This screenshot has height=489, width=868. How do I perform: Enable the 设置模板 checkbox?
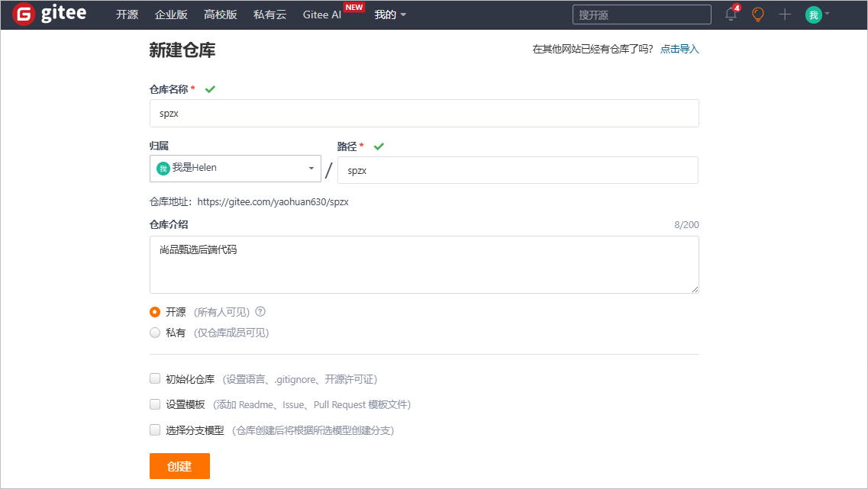tap(155, 404)
